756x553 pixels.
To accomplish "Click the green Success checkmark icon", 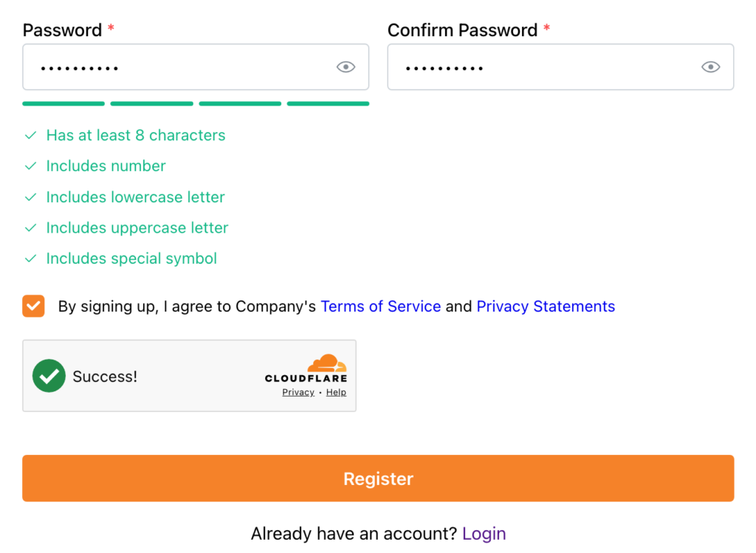I will click(x=49, y=376).
